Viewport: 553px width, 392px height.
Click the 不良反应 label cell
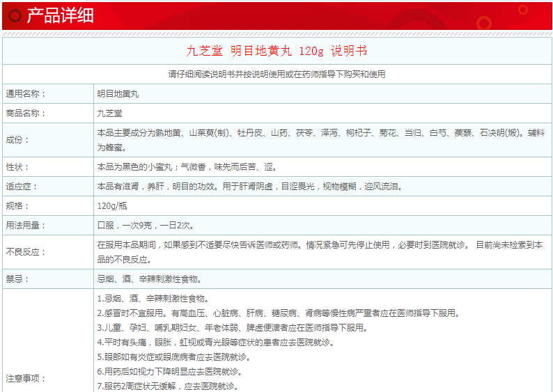click(x=48, y=251)
